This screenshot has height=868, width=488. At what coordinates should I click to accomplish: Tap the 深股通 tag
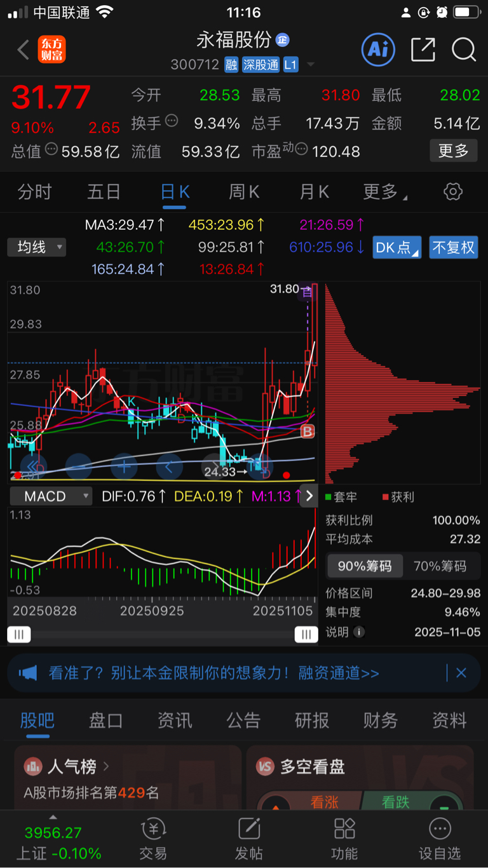(x=261, y=65)
